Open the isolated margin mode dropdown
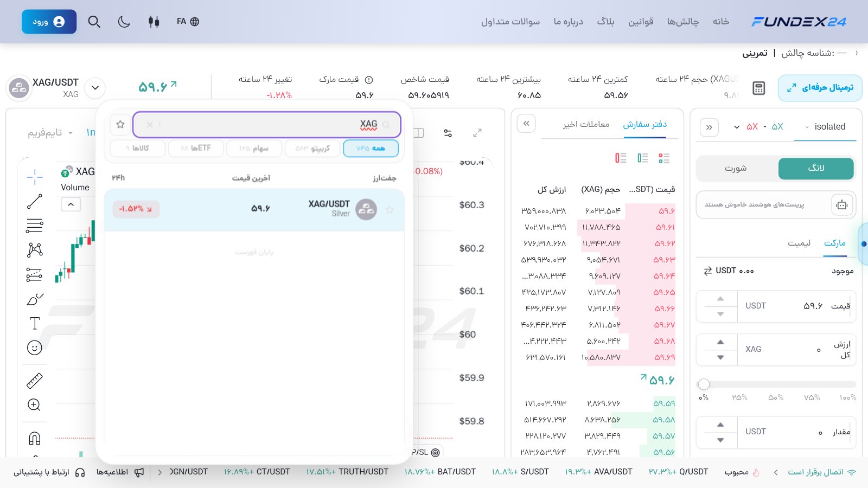Screen dimensions: 868x488 (825, 127)
